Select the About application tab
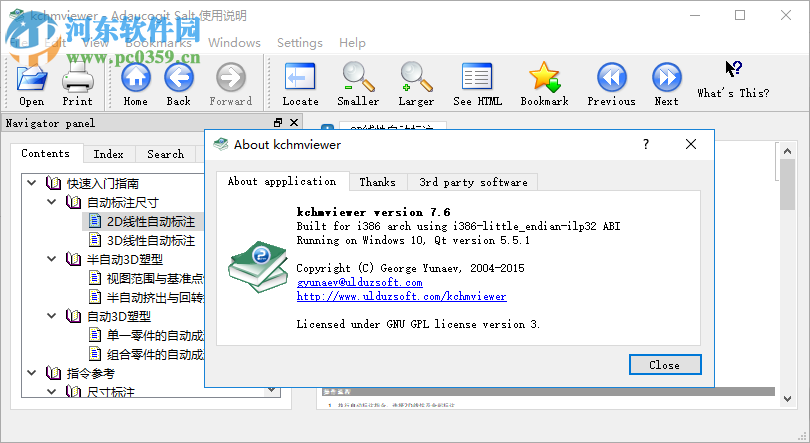The image size is (810, 443). 282,181
